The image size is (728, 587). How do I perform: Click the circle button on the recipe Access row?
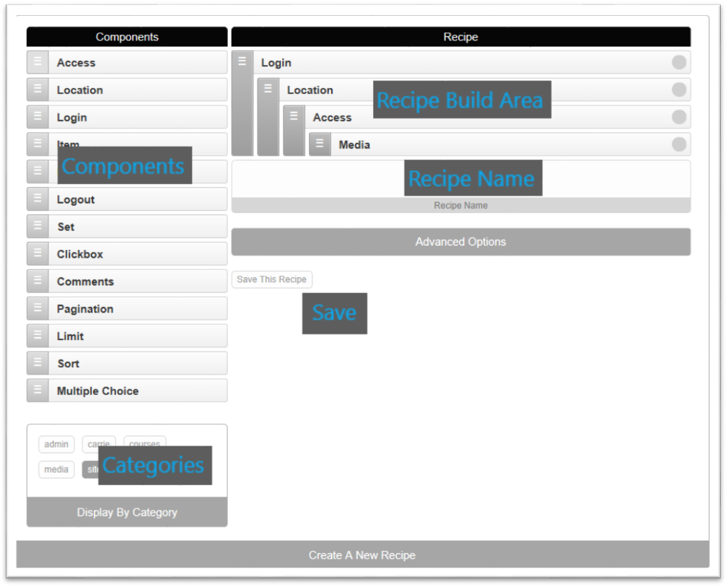[679, 117]
